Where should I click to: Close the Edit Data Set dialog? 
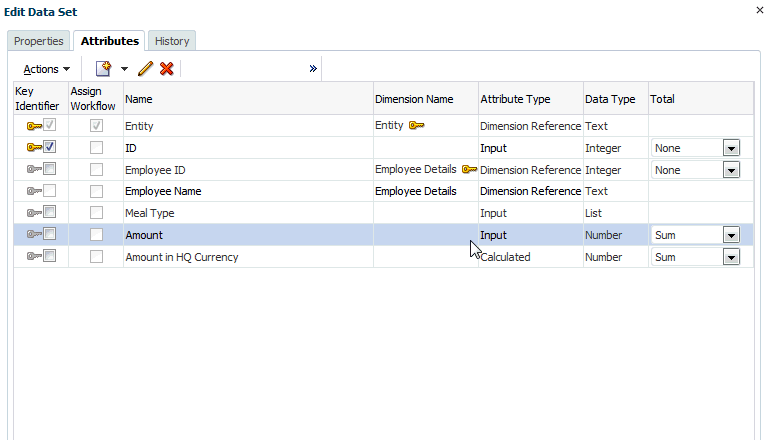point(759,10)
